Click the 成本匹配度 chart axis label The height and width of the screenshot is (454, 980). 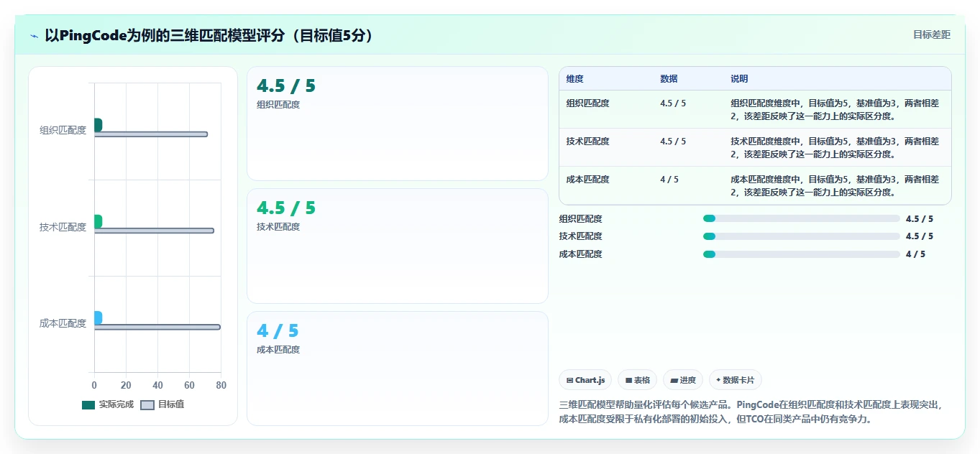coord(63,323)
